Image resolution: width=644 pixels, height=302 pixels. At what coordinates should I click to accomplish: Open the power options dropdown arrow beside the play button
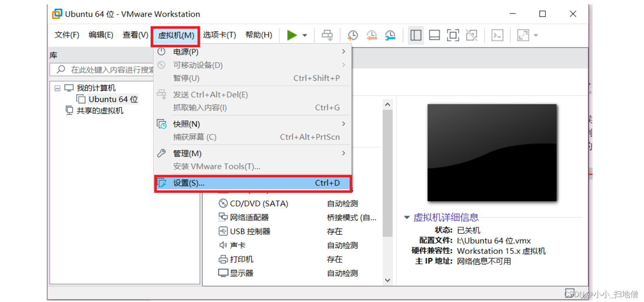305,36
